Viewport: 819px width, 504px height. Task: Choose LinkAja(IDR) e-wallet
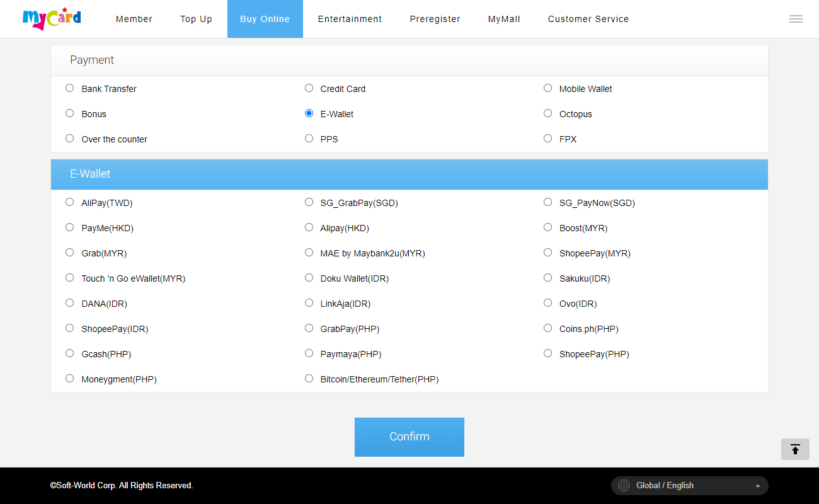pos(309,303)
